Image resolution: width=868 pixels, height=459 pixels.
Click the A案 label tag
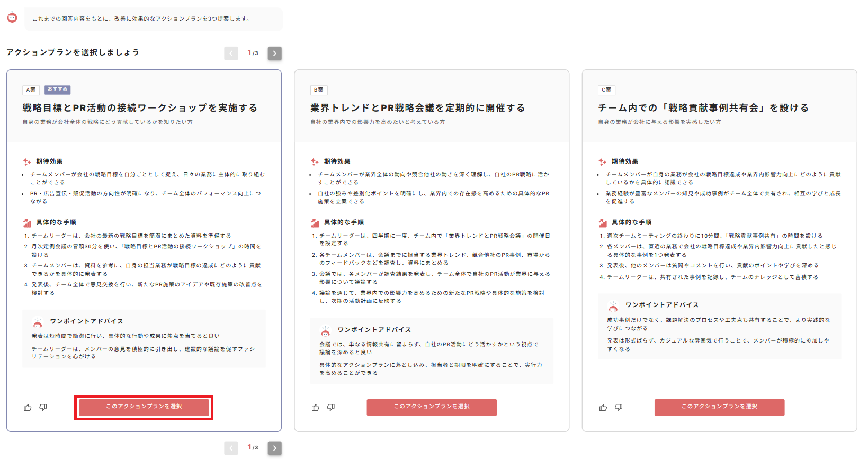pyautogui.click(x=31, y=90)
